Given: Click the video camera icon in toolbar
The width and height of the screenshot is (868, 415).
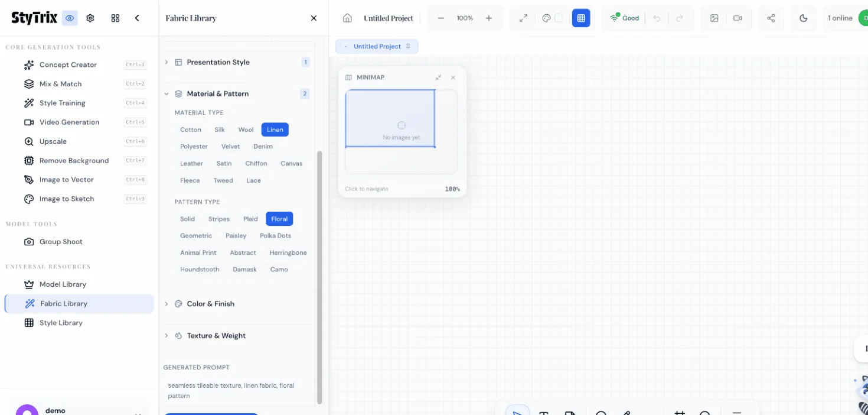Looking at the screenshot, I should click(738, 18).
